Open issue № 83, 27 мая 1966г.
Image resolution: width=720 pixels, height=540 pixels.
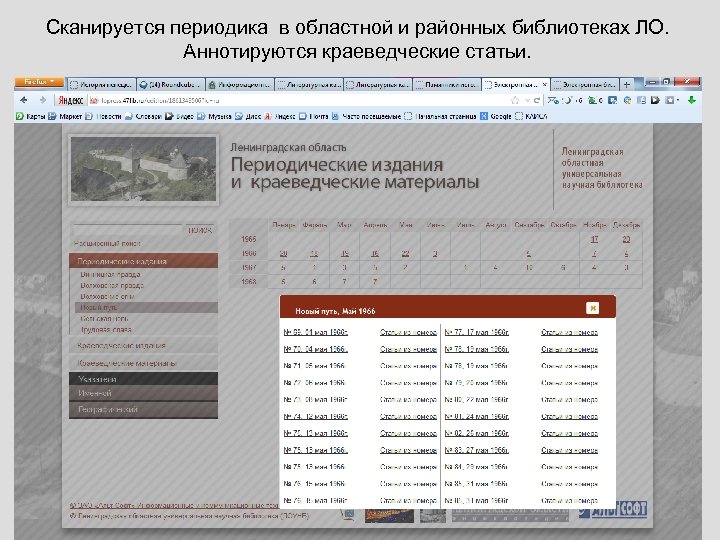click(x=477, y=450)
